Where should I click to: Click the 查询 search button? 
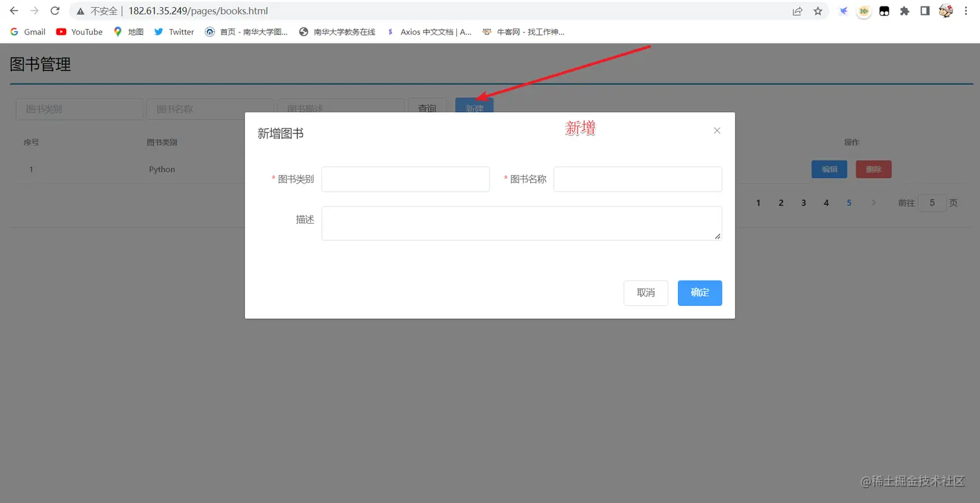(x=426, y=106)
